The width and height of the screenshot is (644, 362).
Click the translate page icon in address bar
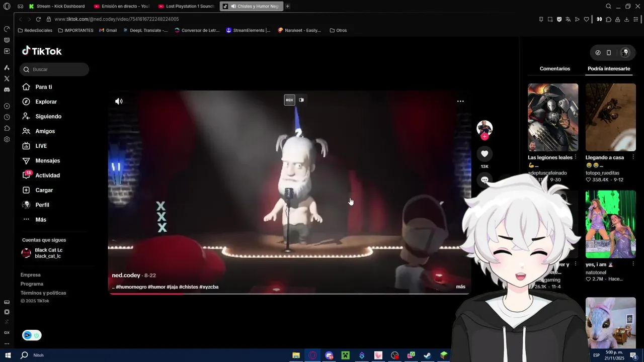coord(568,19)
